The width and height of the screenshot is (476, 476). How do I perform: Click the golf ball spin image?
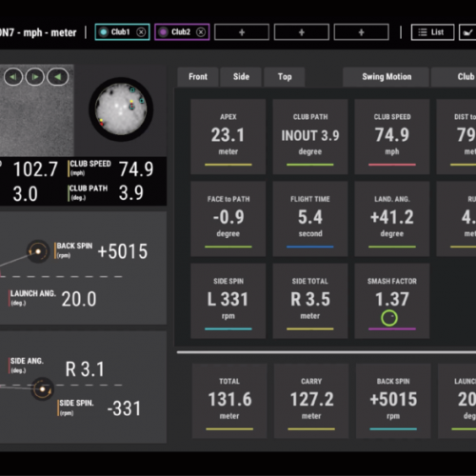(121, 109)
